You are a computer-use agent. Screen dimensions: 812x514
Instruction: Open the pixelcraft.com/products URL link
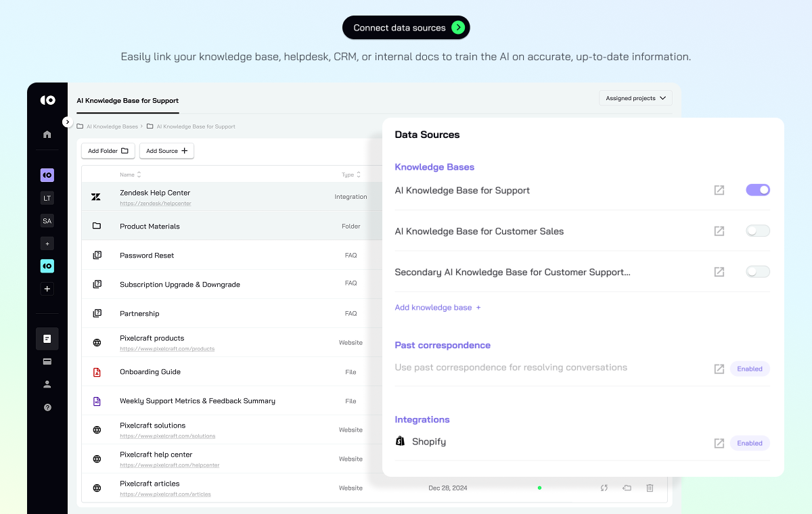tap(167, 349)
